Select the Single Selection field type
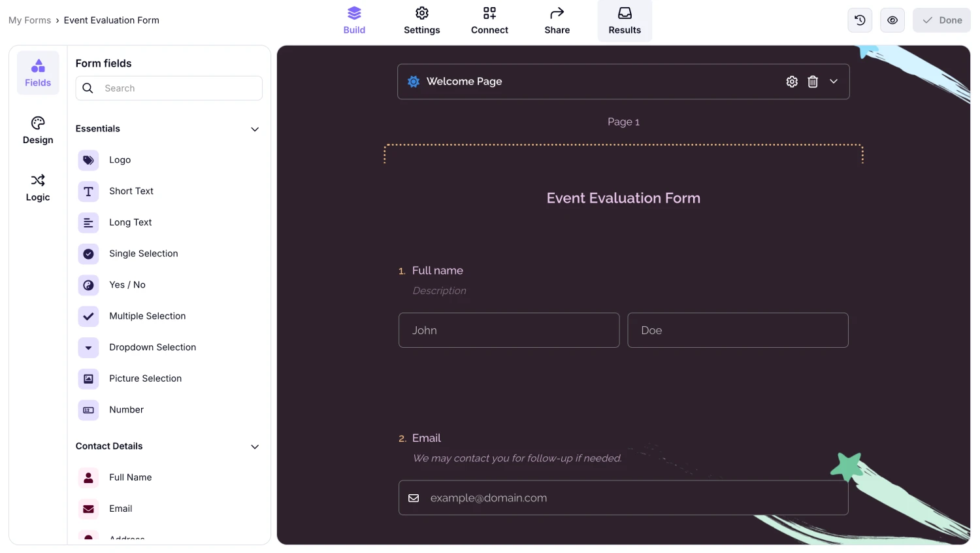The image size is (980, 553). [x=143, y=254]
